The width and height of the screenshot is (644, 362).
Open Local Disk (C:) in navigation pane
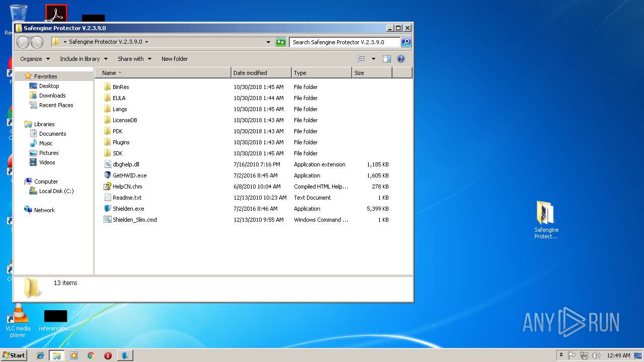(56, 191)
